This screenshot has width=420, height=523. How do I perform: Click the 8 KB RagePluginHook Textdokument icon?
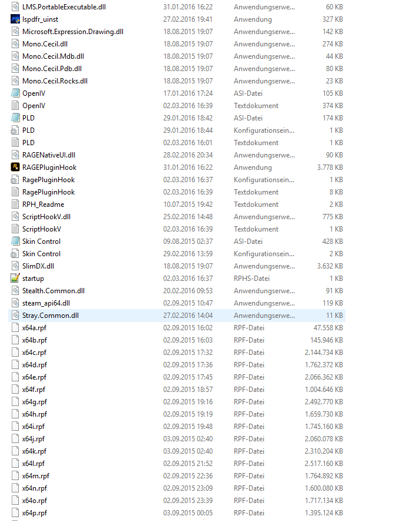(x=15, y=192)
